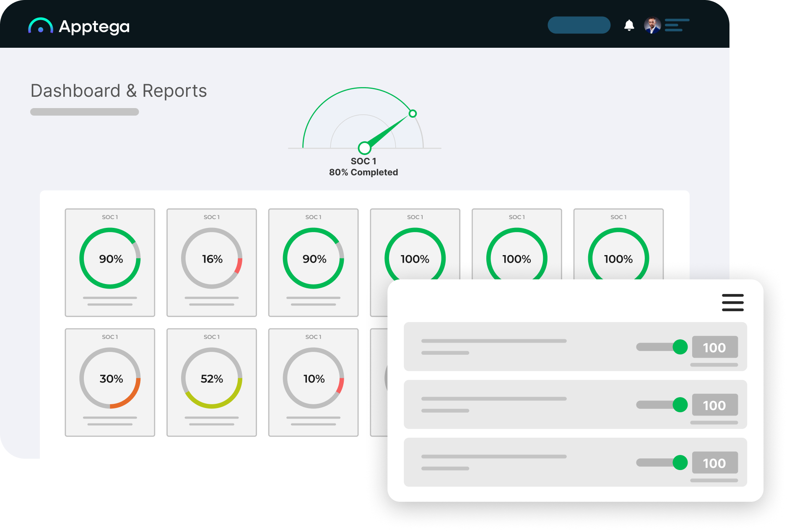
Task: Click the 80% Completed text under the gauge
Action: (364, 172)
